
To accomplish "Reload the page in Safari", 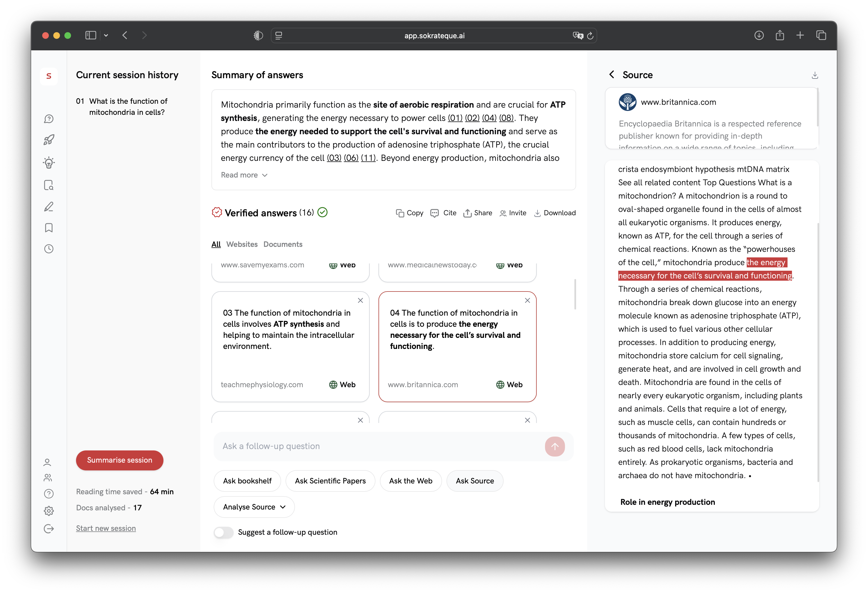I will (590, 36).
